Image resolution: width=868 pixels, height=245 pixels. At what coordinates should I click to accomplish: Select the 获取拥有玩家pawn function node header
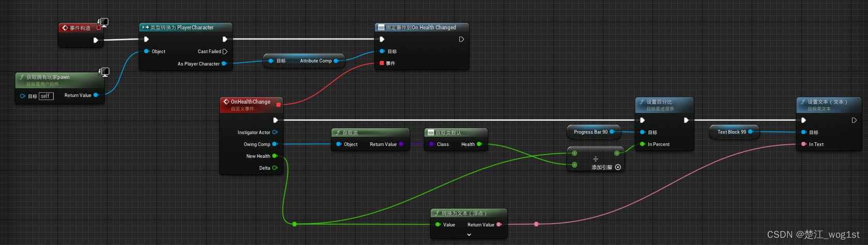pos(59,80)
